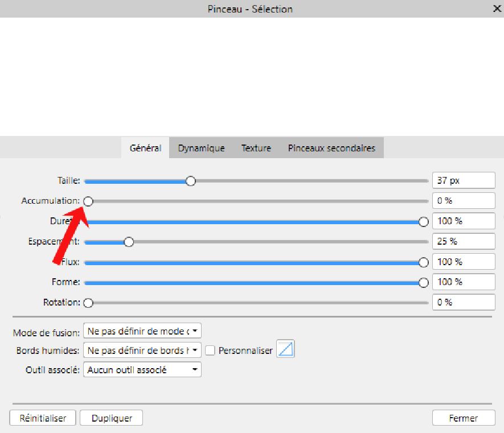This screenshot has height=433, width=504.
Task: Click the Bords humides label
Action: (x=48, y=350)
